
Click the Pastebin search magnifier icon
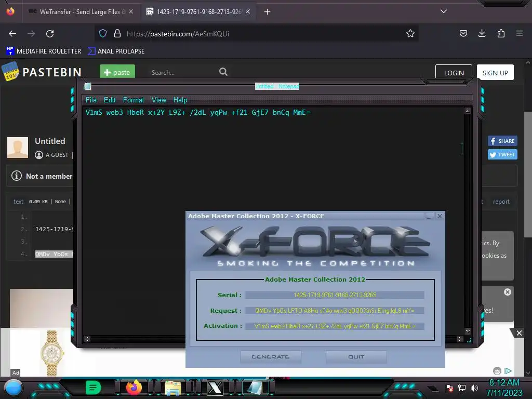223,72
